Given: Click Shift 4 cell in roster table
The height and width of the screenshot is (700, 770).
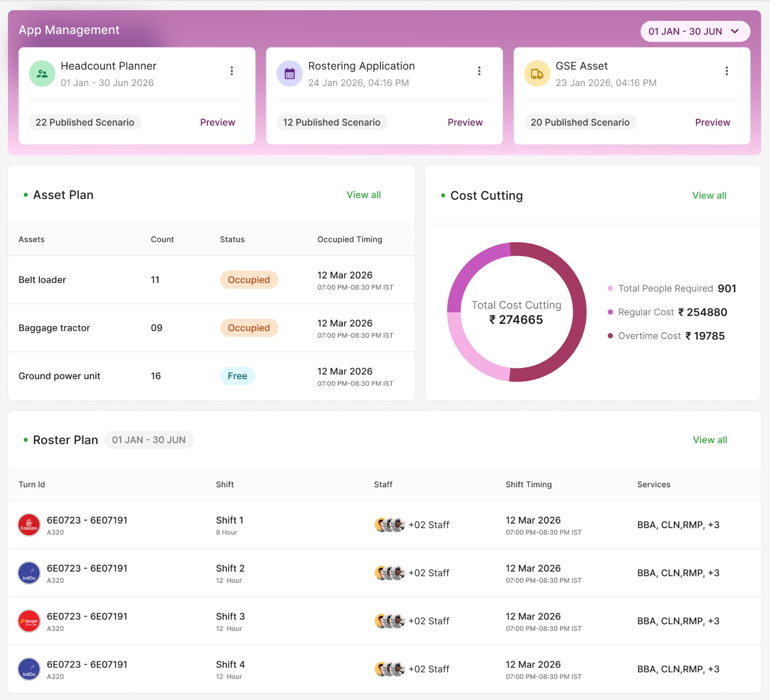Looking at the screenshot, I should point(230,670).
